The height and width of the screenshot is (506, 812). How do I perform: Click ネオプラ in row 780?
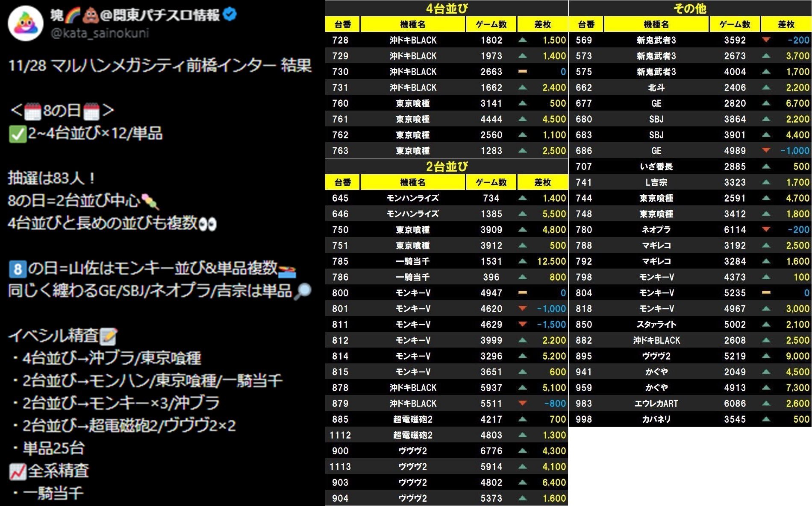[x=656, y=230]
